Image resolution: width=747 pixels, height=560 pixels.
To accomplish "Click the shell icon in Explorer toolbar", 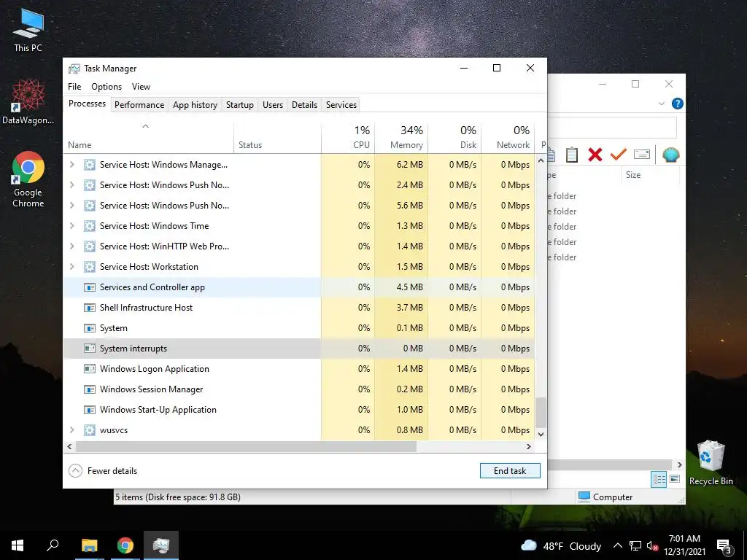I will point(671,155).
